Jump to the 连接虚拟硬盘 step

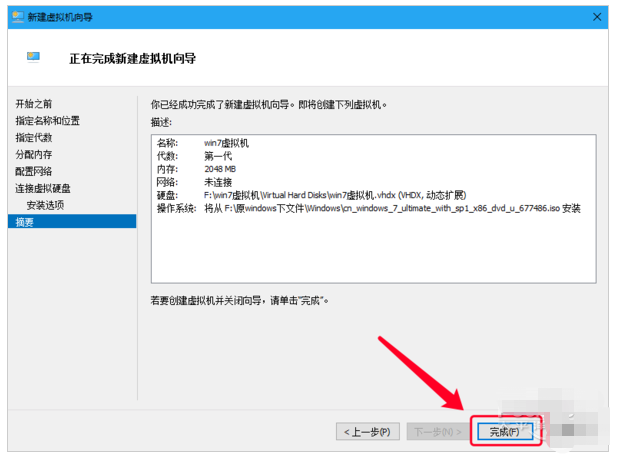click(x=43, y=188)
